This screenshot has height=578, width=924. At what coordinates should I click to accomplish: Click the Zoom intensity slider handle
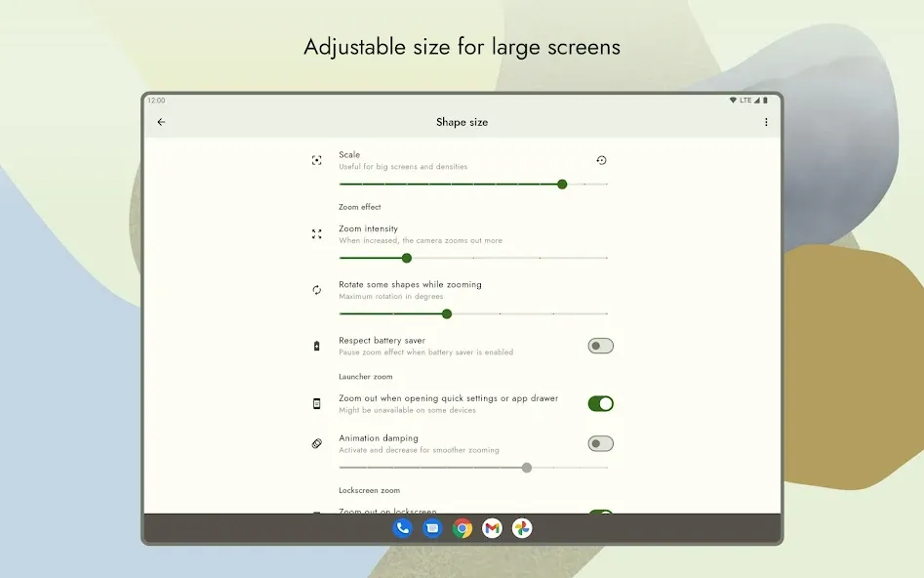pyautogui.click(x=407, y=258)
